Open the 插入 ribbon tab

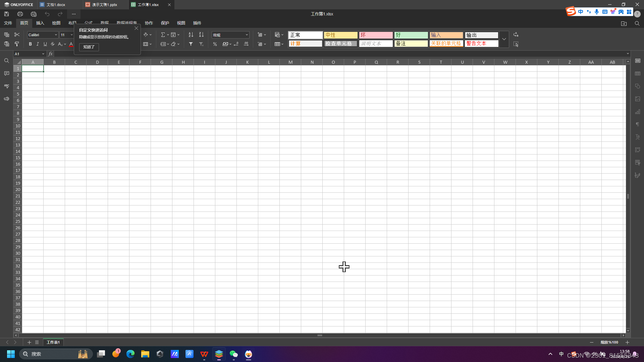(x=40, y=23)
